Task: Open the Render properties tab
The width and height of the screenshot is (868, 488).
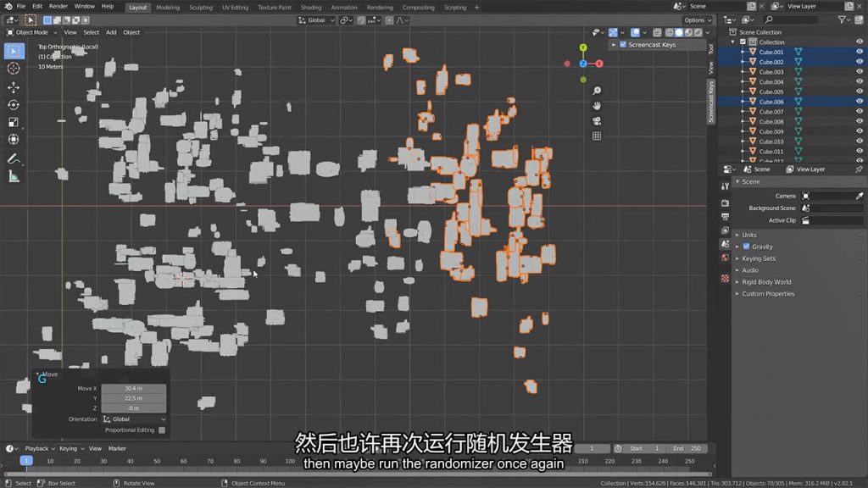Action: click(726, 203)
